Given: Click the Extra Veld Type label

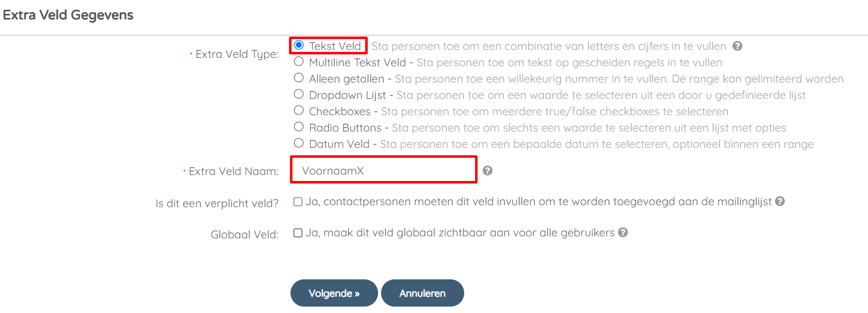Looking at the screenshot, I should (237, 54).
